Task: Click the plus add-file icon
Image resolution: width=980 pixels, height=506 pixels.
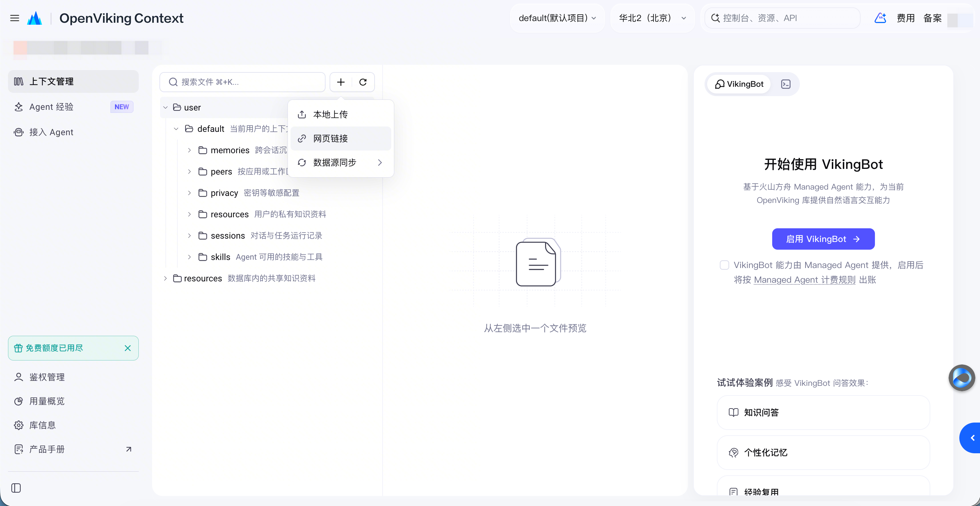Action: [x=341, y=82]
